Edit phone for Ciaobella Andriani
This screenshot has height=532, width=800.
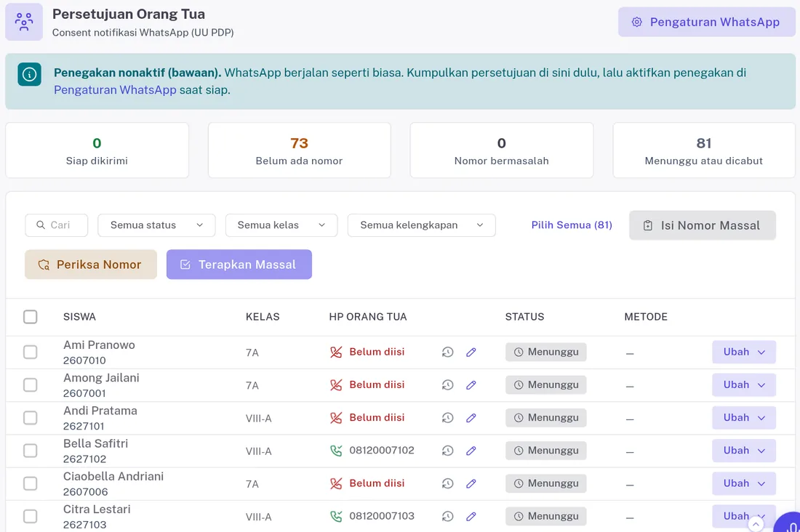tap(471, 483)
